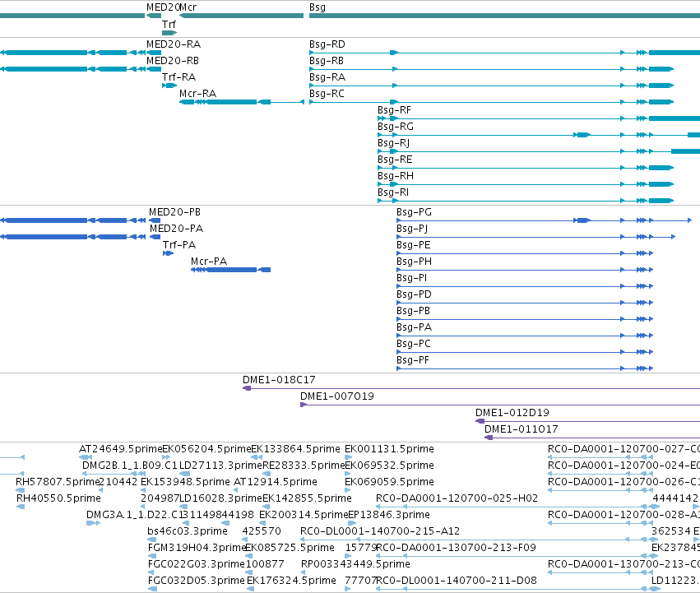
Task: Select the Bsg-RJ transcript label
Action: pos(393,143)
